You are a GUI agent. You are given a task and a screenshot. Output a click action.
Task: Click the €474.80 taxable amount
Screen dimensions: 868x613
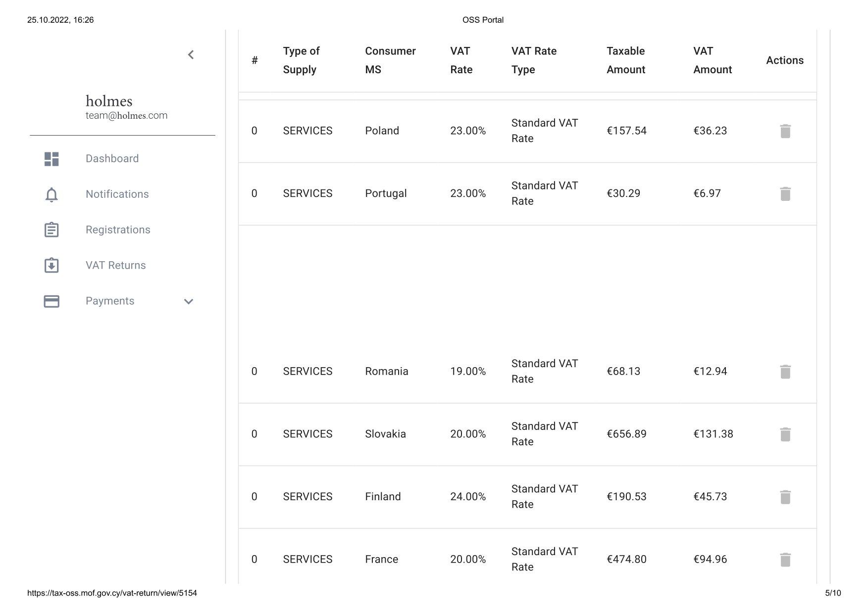coord(626,559)
